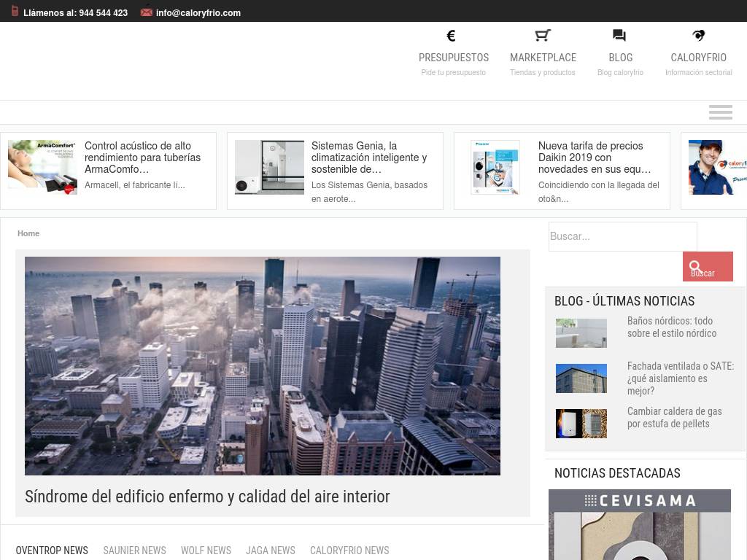Select the Oventrop News tab
747x560 pixels.
pos(52,551)
